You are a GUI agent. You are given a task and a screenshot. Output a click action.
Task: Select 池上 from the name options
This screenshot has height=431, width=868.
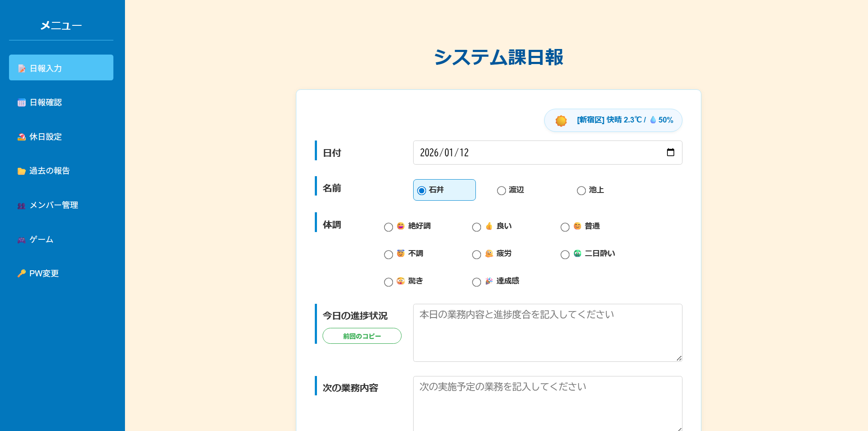(x=581, y=190)
